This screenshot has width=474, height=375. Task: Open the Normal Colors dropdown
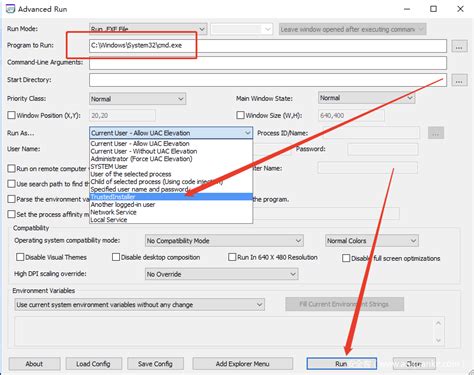tap(372, 241)
